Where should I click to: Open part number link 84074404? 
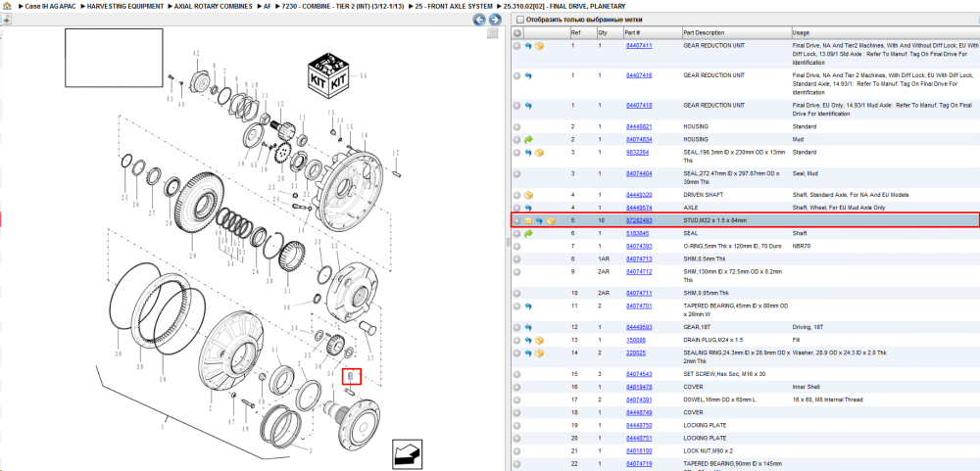[x=639, y=173]
